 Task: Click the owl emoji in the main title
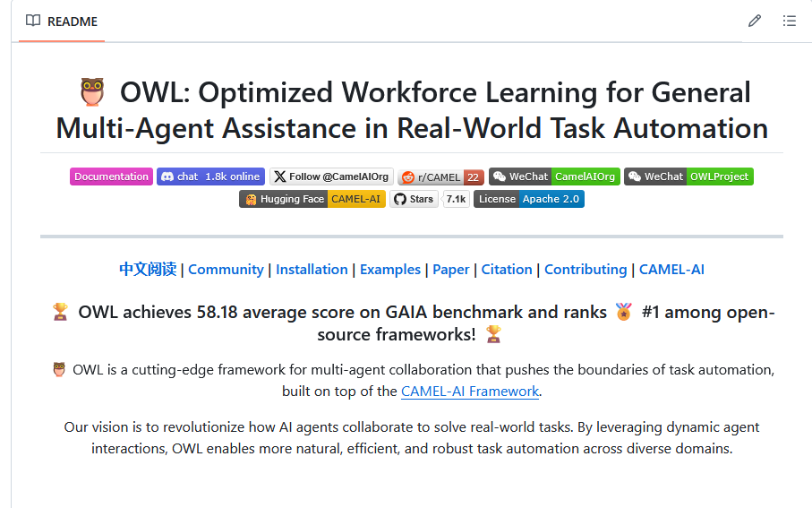[x=93, y=92]
